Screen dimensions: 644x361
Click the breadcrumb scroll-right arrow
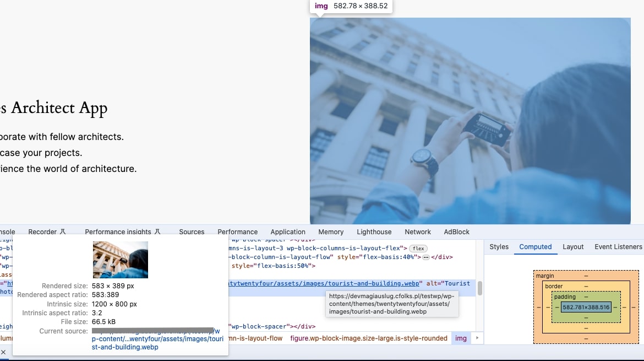tap(477, 338)
